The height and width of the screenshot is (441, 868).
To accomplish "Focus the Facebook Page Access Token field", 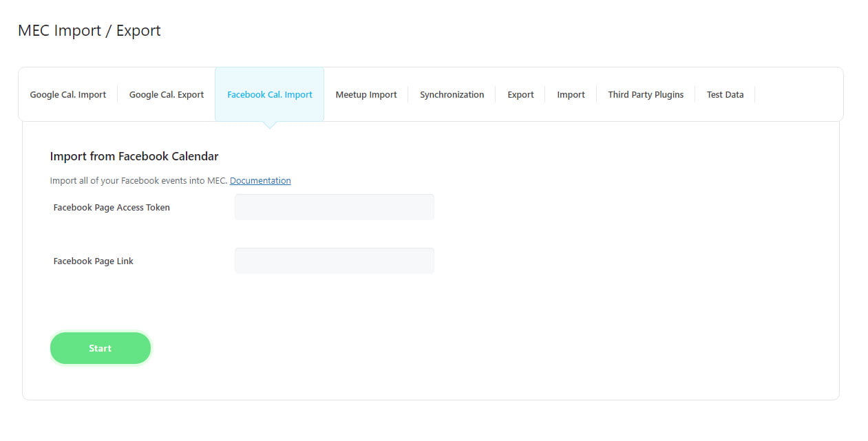I will pos(334,207).
